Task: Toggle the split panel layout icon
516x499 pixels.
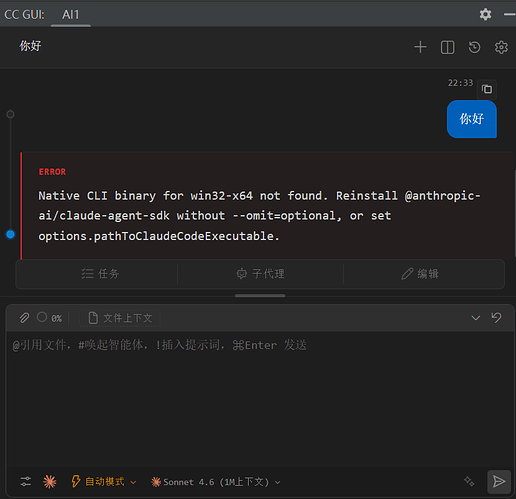Action: [447, 47]
